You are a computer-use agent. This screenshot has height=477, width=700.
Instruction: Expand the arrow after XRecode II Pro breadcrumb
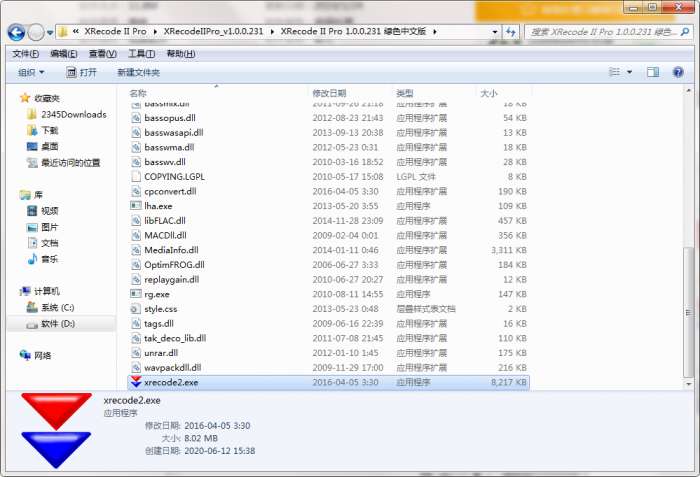click(x=155, y=32)
